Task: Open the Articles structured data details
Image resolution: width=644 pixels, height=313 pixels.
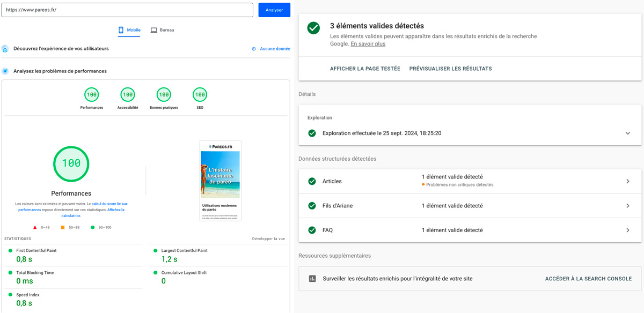Action: pos(628,181)
